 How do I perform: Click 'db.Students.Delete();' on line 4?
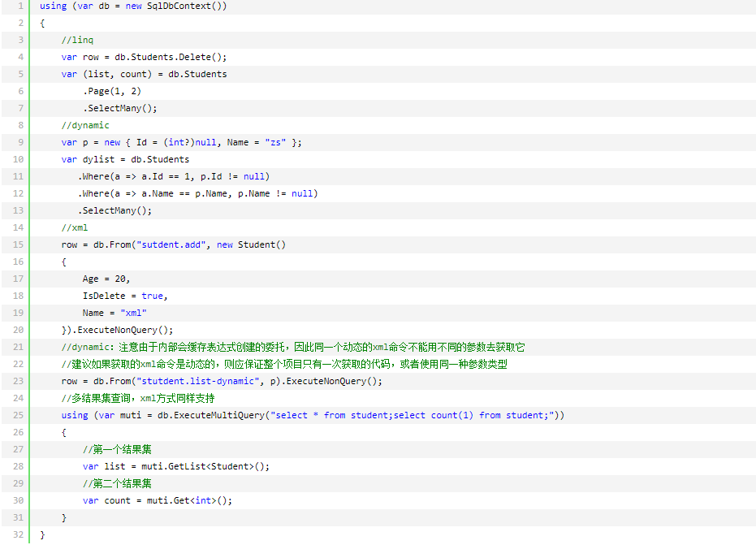pos(171,57)
